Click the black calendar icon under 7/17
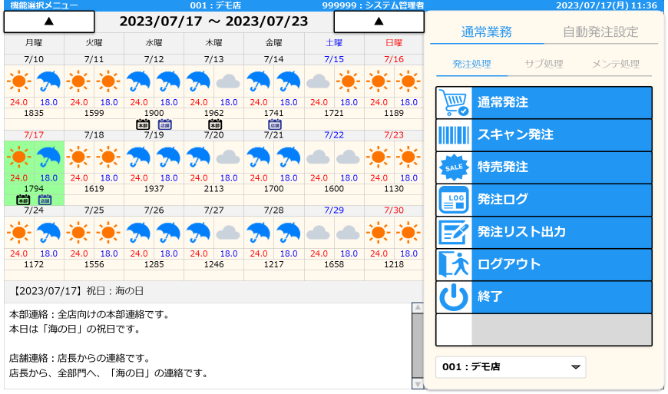This screenshot has height=394, width=668. pyautogui.click(x=23, y=199)
